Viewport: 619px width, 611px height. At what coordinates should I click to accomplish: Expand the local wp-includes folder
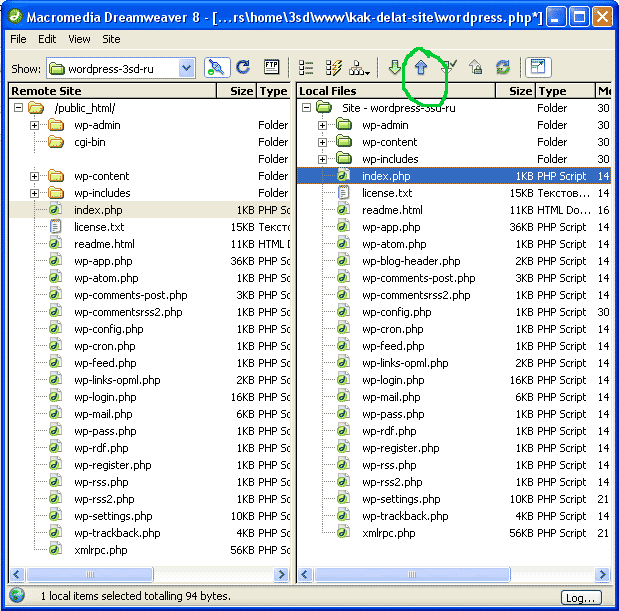(323, 159)
